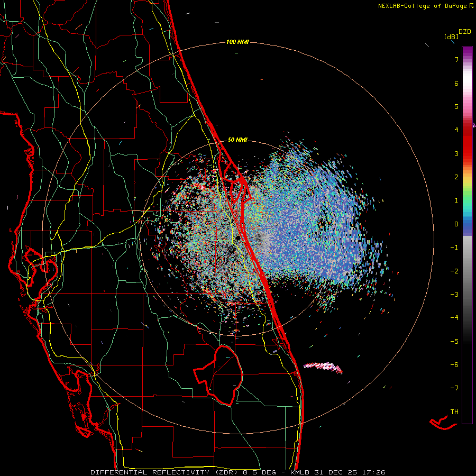This screenshot has width=476, height=476.
Task: Click the -6 value on the color scale
Action: click(454, 365)
